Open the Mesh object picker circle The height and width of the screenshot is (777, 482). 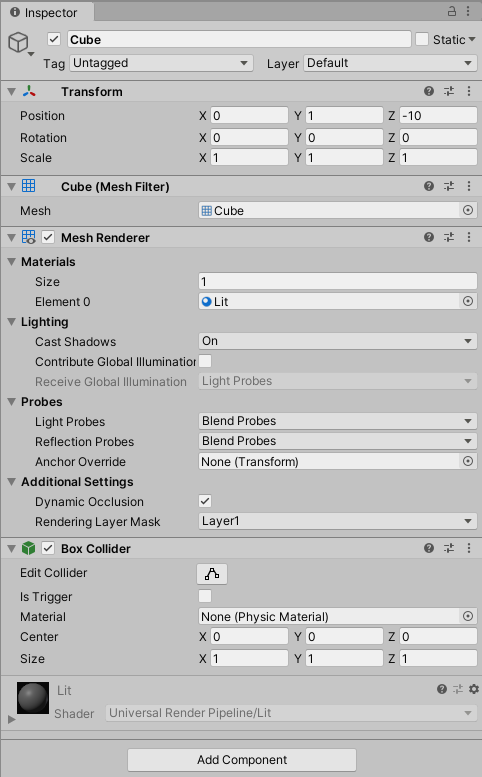(468, 210)
